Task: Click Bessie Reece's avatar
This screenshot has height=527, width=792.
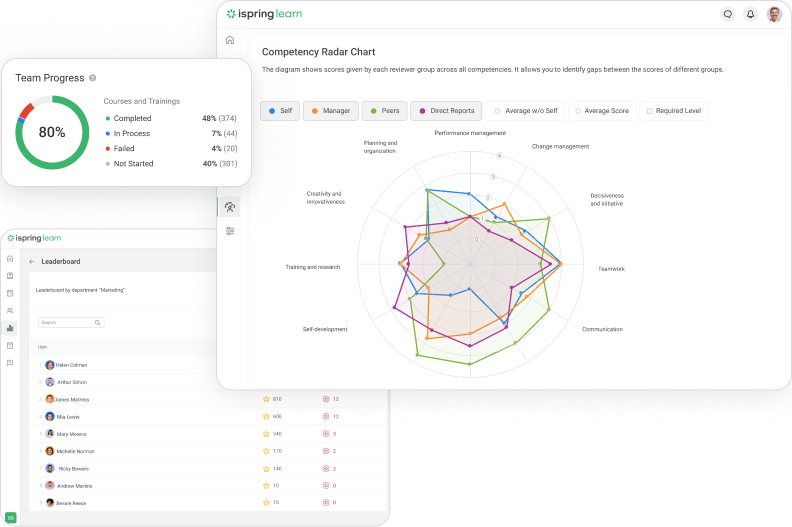Action: 50,503
